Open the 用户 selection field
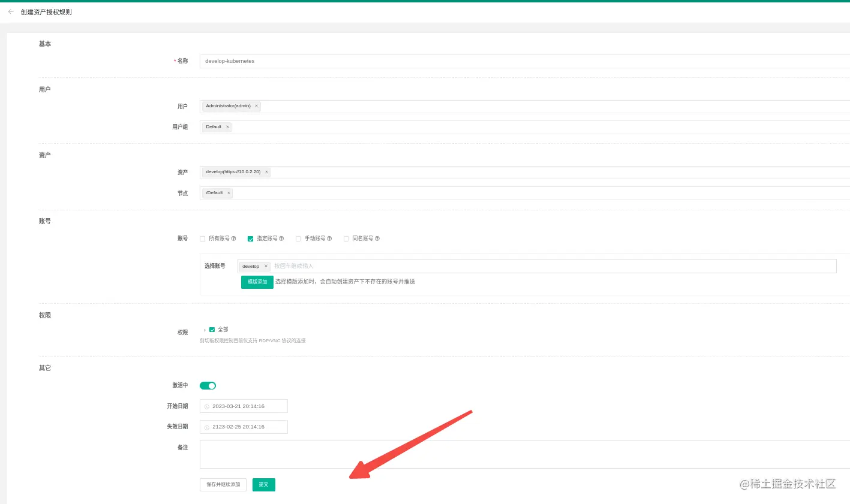 pyautogui.click(x=525, y=107)
